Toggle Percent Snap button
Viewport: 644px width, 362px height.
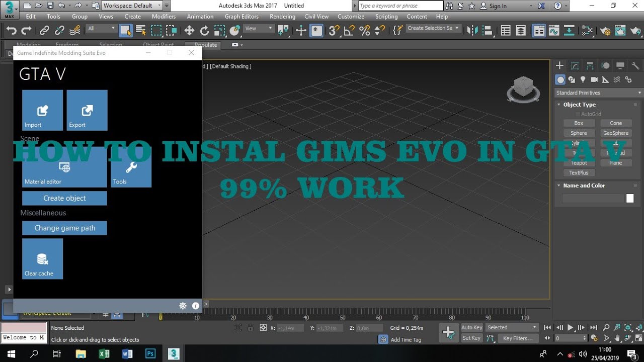364,31
